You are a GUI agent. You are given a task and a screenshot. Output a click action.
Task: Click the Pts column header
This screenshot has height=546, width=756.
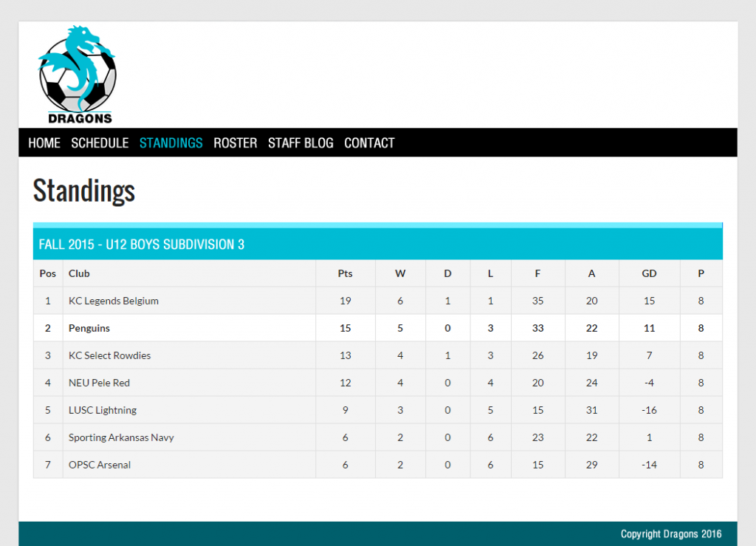(346, 273)
